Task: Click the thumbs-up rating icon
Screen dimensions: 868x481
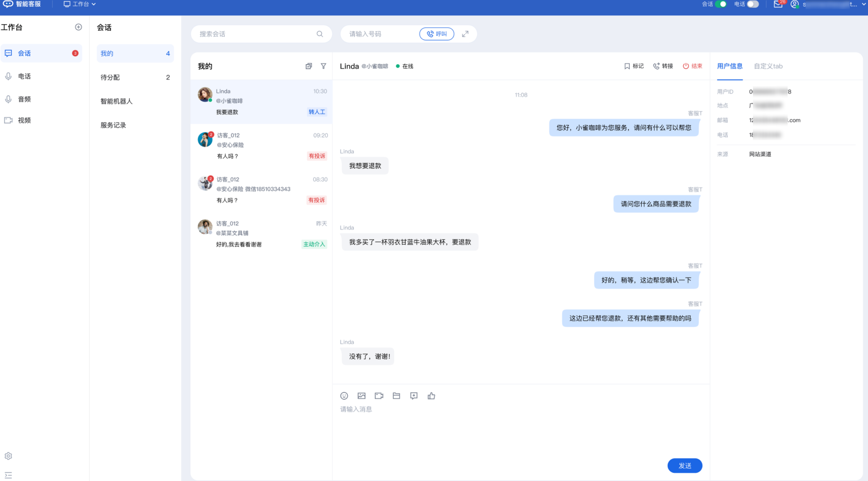Action: pos(431,396)
